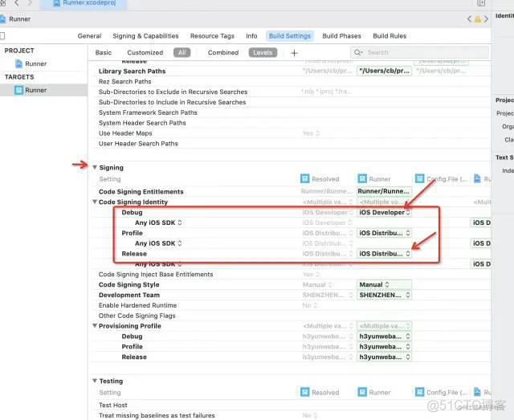Collapse the Signing section
514x420 pixels.
click(95, 167)
